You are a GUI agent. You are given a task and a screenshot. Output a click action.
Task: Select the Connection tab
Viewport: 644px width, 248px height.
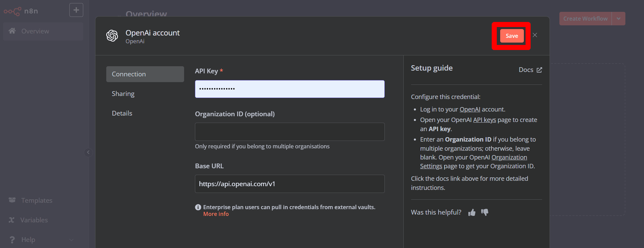coord(145,74)
